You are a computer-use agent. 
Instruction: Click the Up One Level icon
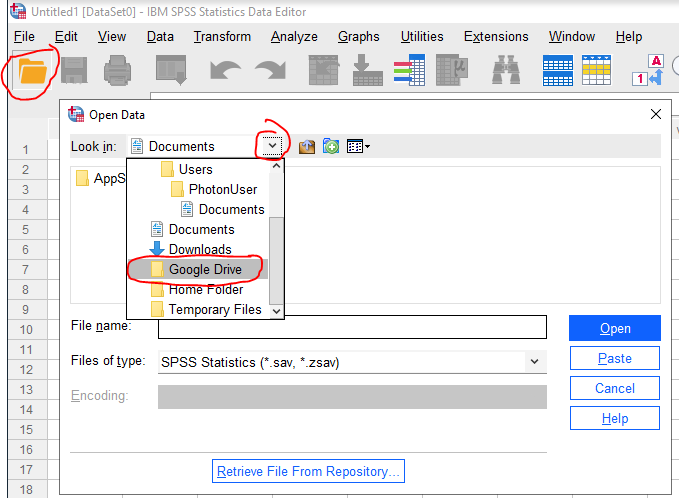[x=307, y=147]
